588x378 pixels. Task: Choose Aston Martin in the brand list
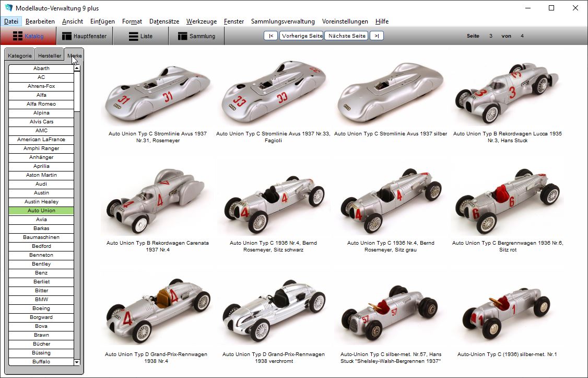tap(41, 175)
